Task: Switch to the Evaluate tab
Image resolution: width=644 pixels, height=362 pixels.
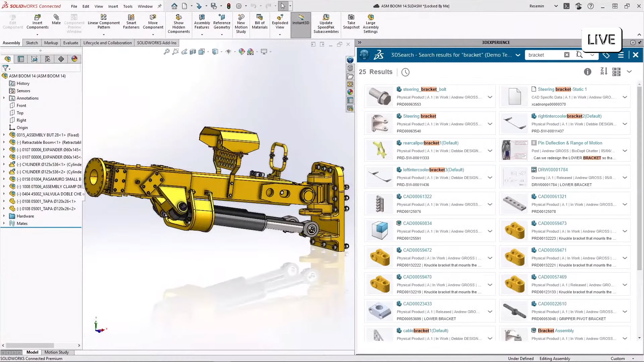Action: [x=70, y=43]
